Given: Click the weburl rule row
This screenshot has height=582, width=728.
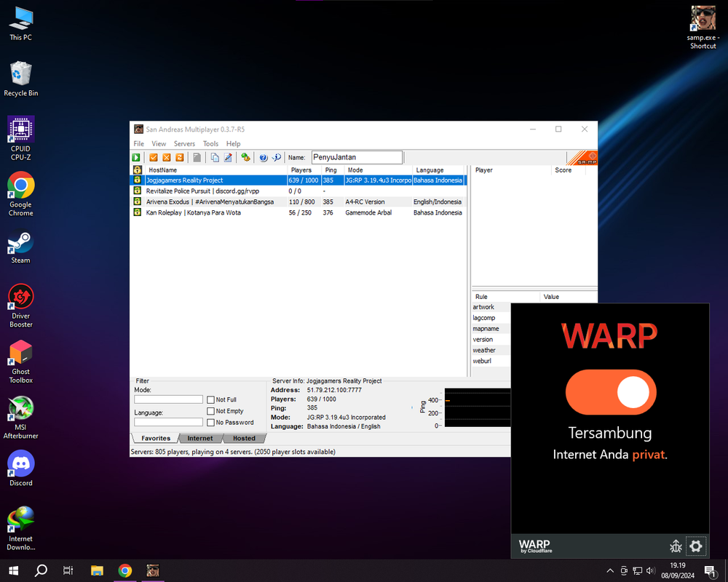Looking at the screenshot, I should pos(491,361).
